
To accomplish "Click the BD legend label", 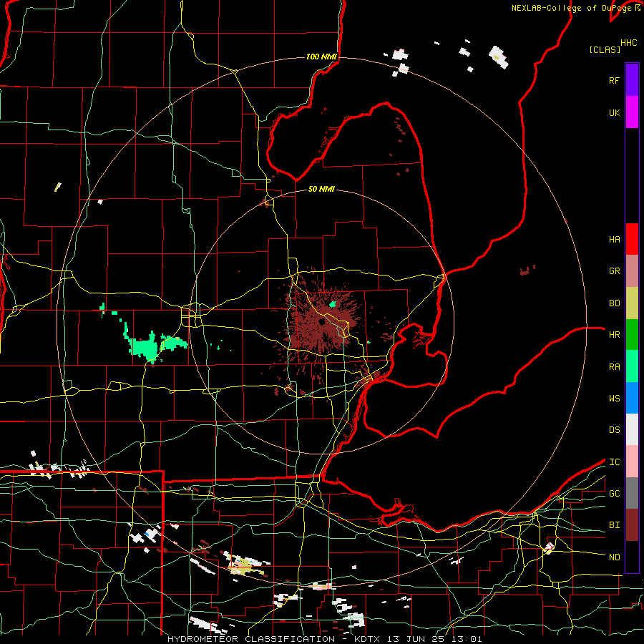I will (614, 303).
